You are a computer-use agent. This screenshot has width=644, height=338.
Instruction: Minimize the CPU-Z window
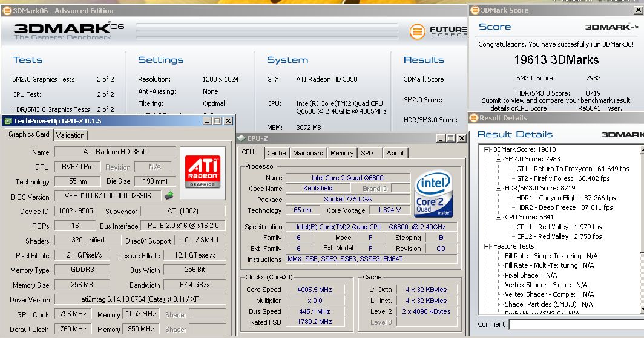441,138
